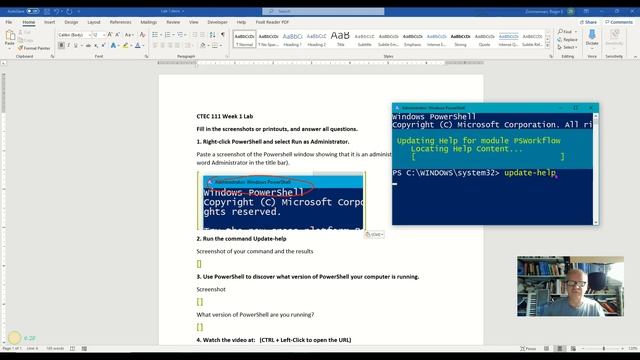Open the File menu
Screen dimensions: 640x360
[9, 22]
